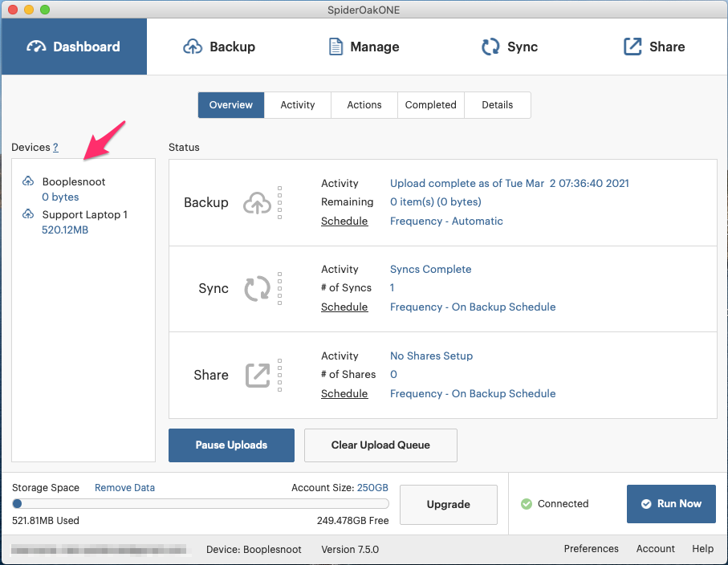
Task: Click the Share arrow icon in top navigation
Action: (x=632, y=47)
